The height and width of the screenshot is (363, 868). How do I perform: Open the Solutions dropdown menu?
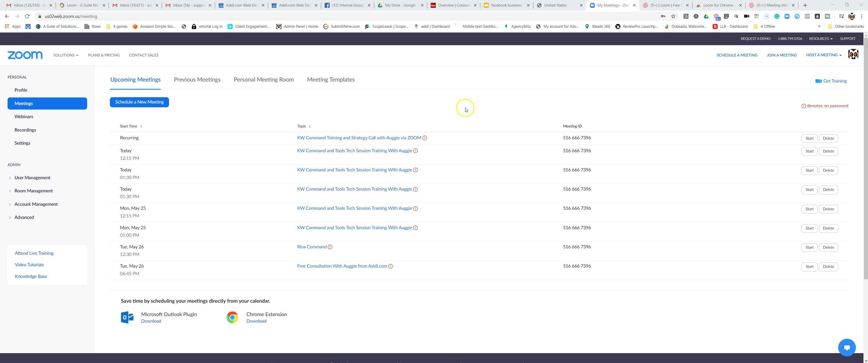(x=66, y=55)
